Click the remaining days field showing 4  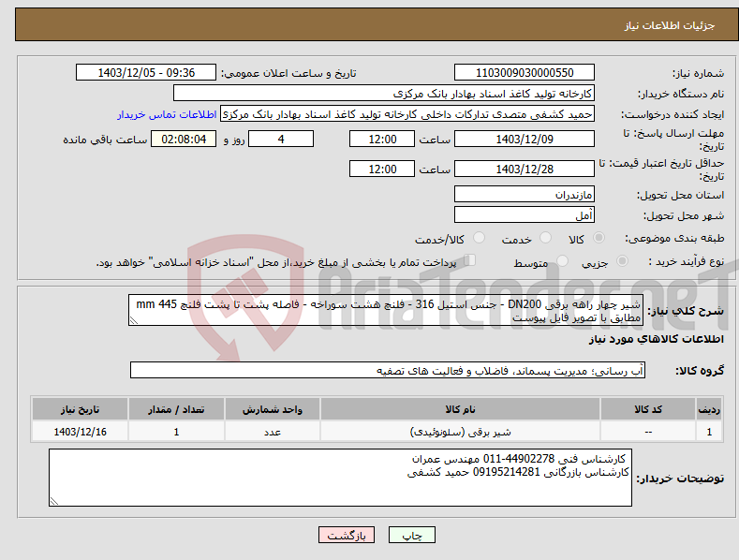click(281, 139)
